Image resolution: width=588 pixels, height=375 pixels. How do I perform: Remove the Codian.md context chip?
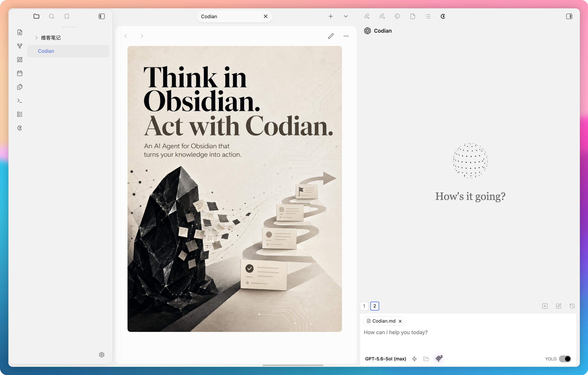[400, 321]
